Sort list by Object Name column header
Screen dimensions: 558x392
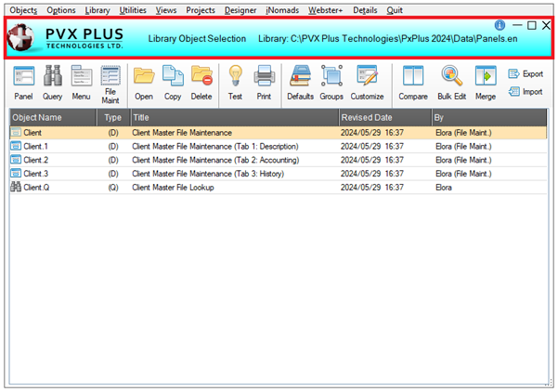click(x=52, y=118)
